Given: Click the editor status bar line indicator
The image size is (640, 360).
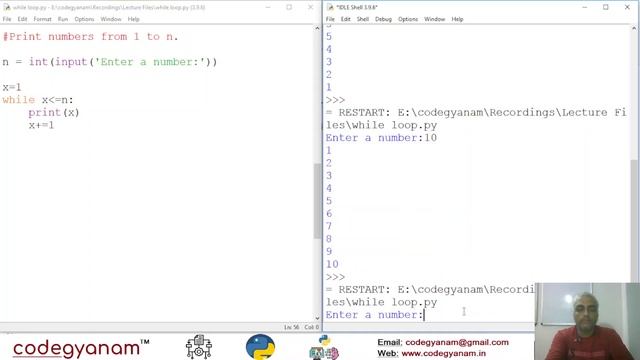Looking at the screenshot, I should [x=291, y=327].
